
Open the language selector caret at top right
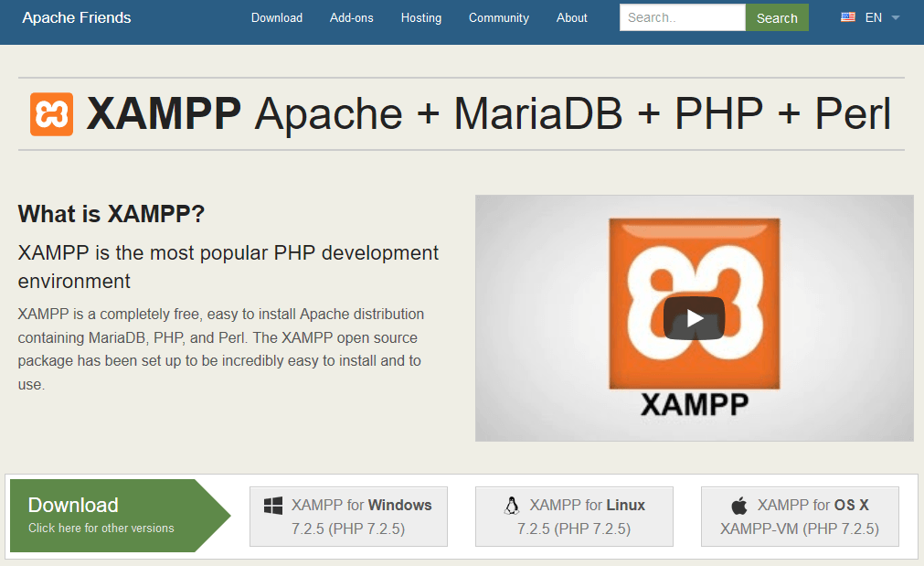[x=895, y=17]
